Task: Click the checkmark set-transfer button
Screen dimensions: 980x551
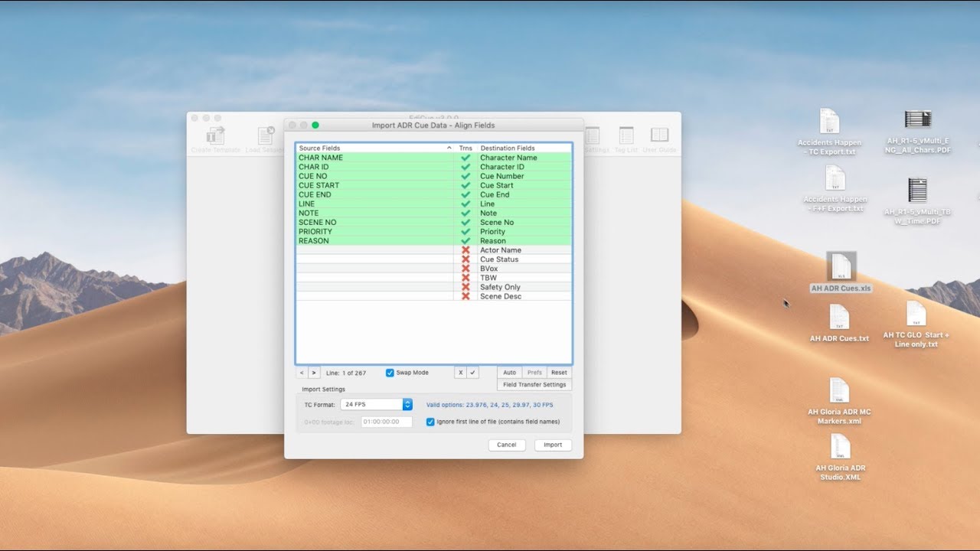Action: coord(472,373)
